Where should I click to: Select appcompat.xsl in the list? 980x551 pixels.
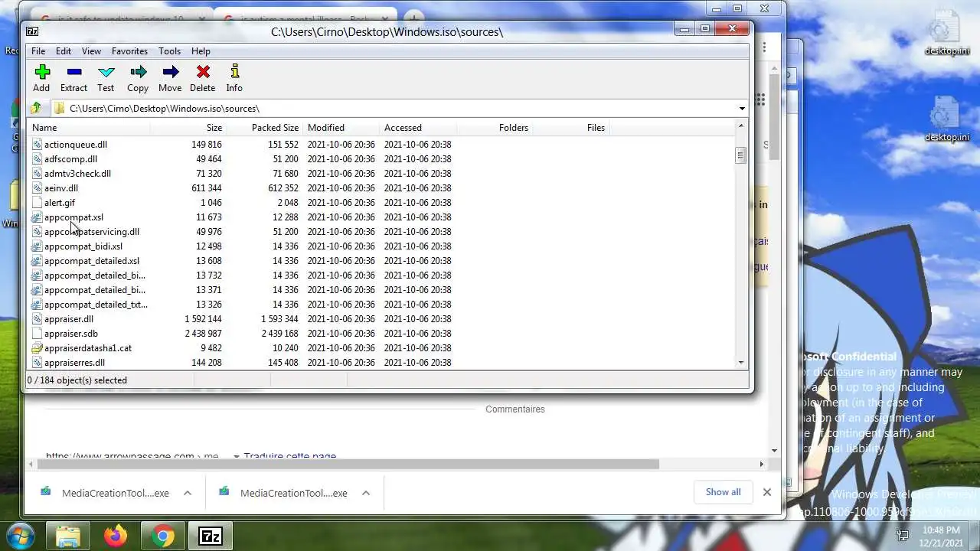click(73, 217)
